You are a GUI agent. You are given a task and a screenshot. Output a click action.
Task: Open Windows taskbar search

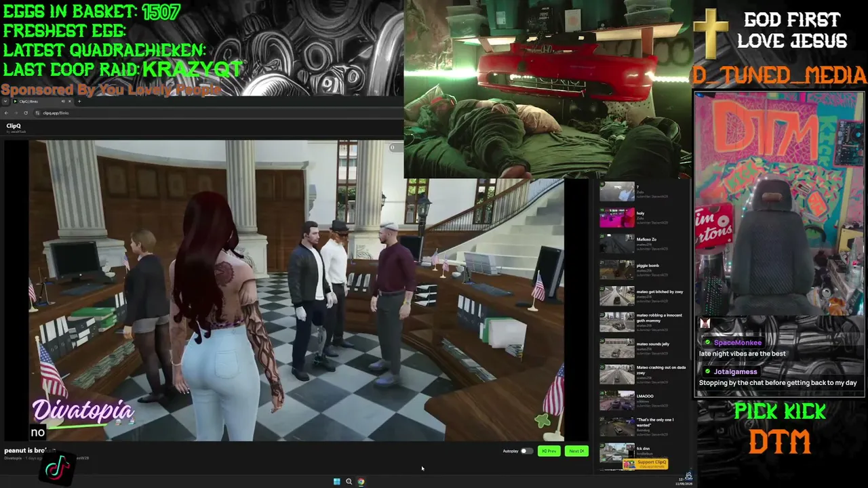point(349,482)
